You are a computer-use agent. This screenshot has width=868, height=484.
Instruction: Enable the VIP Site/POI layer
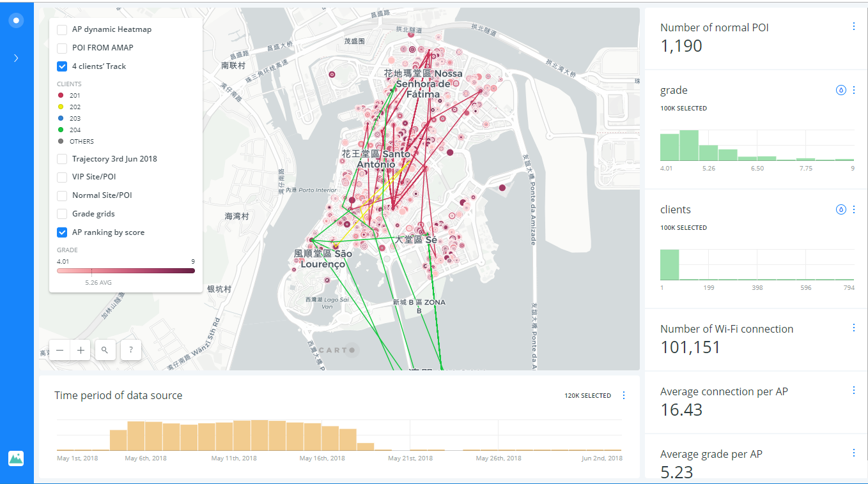click(62, 177)
